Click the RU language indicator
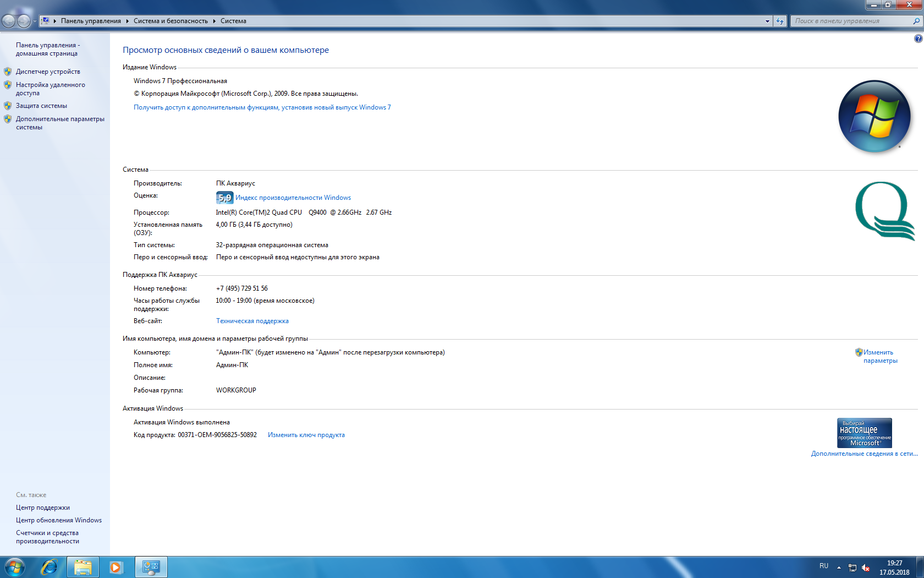This screenshot has height=578, width=924. tap(824, 566)
